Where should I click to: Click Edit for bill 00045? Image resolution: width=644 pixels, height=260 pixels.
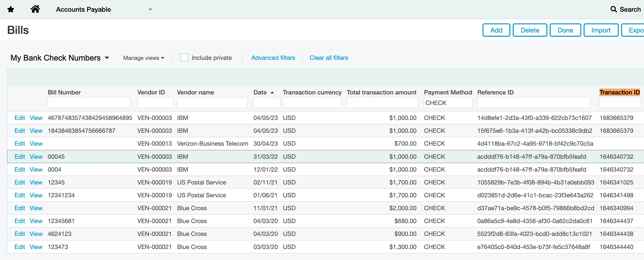click(x=19, y=157)
